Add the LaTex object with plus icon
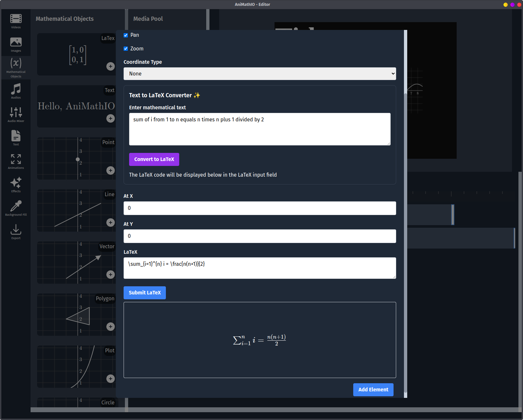 (111, 66)
